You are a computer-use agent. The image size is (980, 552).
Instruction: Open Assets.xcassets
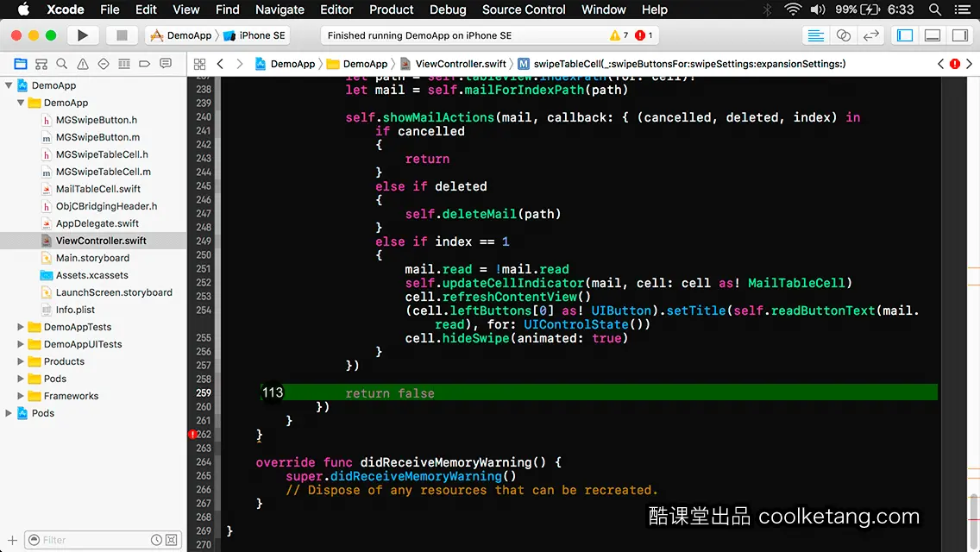(x=91, y=275)
